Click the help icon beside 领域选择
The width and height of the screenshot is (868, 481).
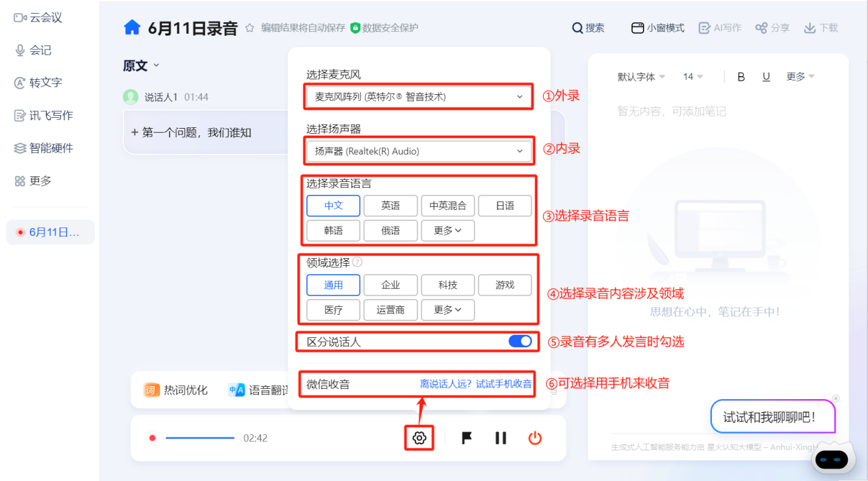coord(357,263)
